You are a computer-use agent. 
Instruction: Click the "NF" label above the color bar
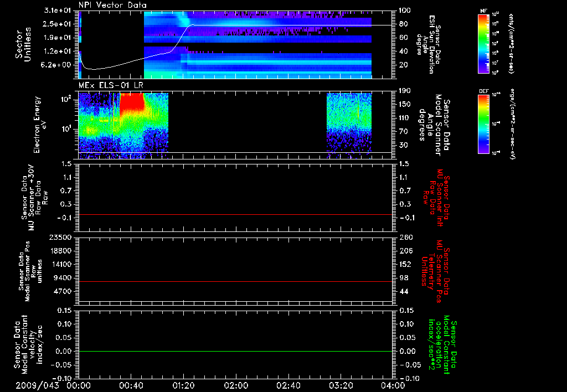[484, 11]
